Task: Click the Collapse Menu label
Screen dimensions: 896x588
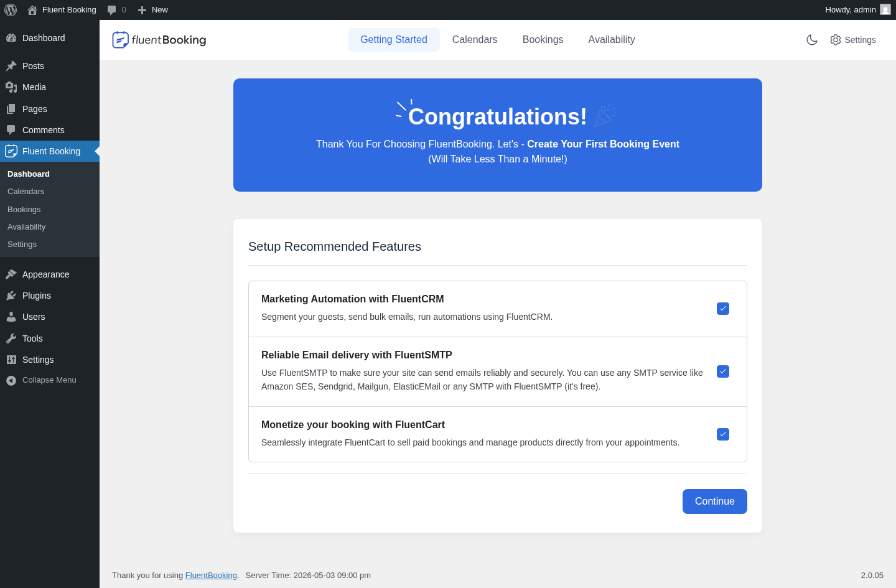Action: (x=49, y=380)
